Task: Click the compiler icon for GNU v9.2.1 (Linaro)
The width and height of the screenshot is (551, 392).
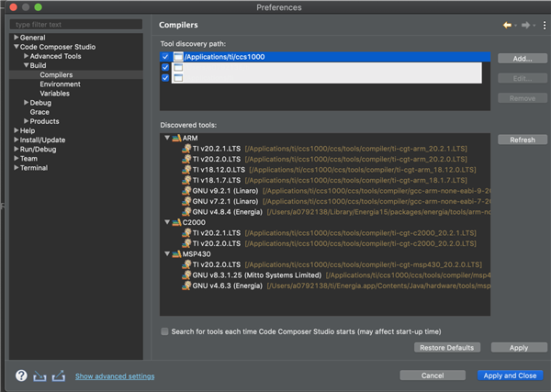Action: 186,191
